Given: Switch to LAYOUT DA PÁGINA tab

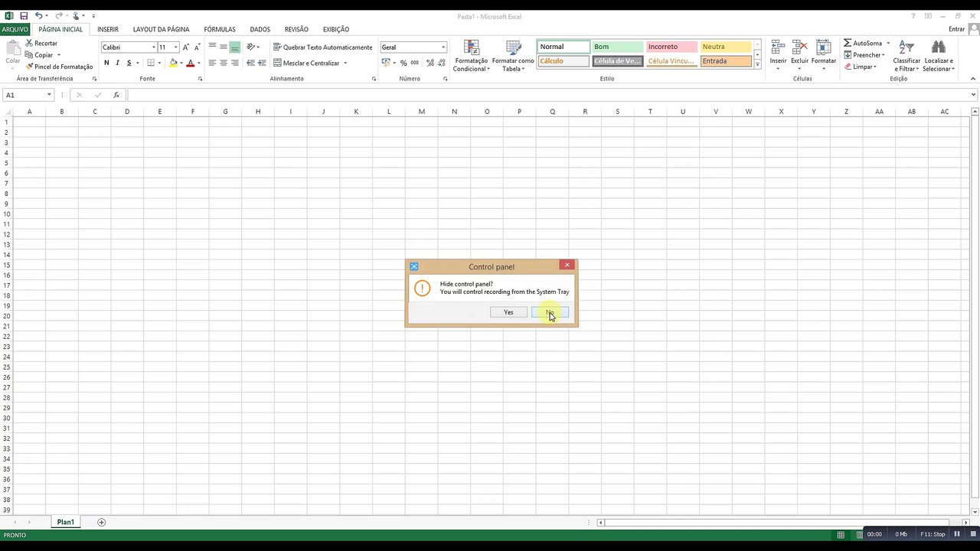Looking at the screenshot, I should [x=161, y=29].
